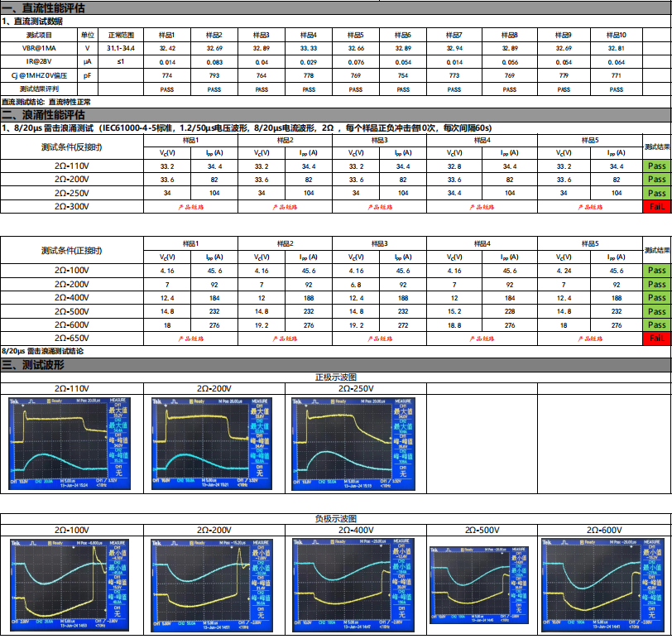Select the 负极示波图 title row
The height and width of the screenshot is (639, 672).
[x=335, y=518]
